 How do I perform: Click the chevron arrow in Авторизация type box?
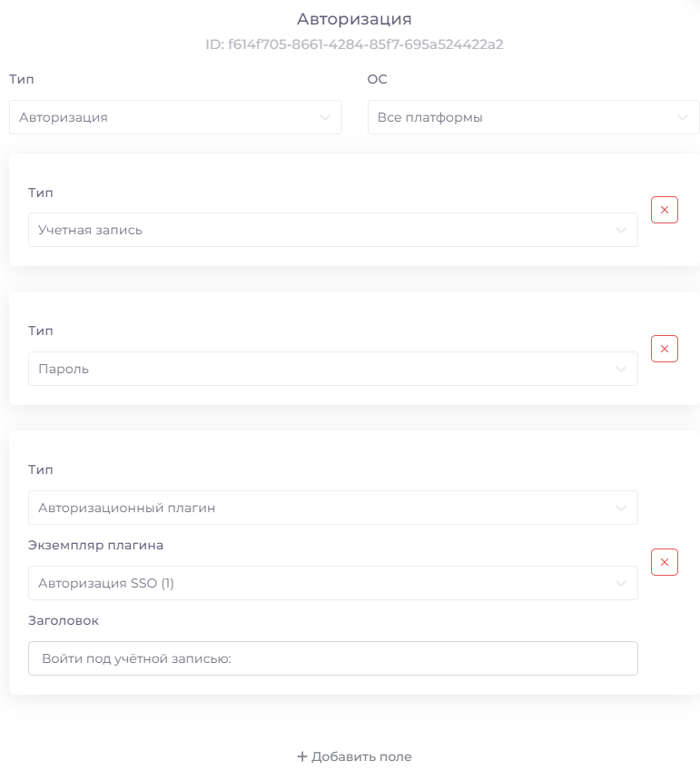coord(325,117)
